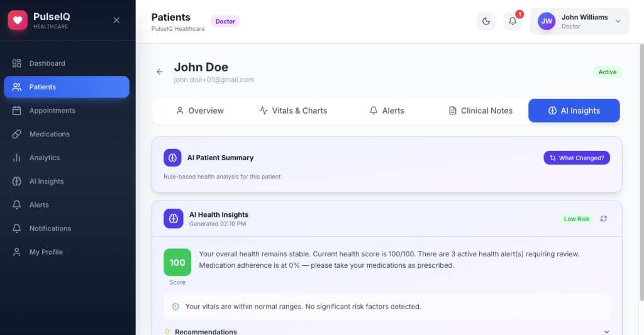644x335 pixels.
Task: Select the Overview tab
Action: (x=200, y=111)
